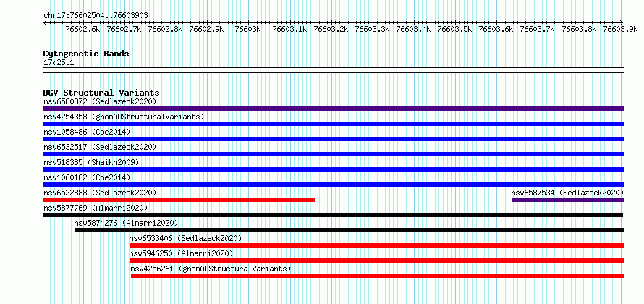Open nsv4254358 (gnomADStructuralVariants) label
The image size is (644, 304).
(x=124, y=117)
